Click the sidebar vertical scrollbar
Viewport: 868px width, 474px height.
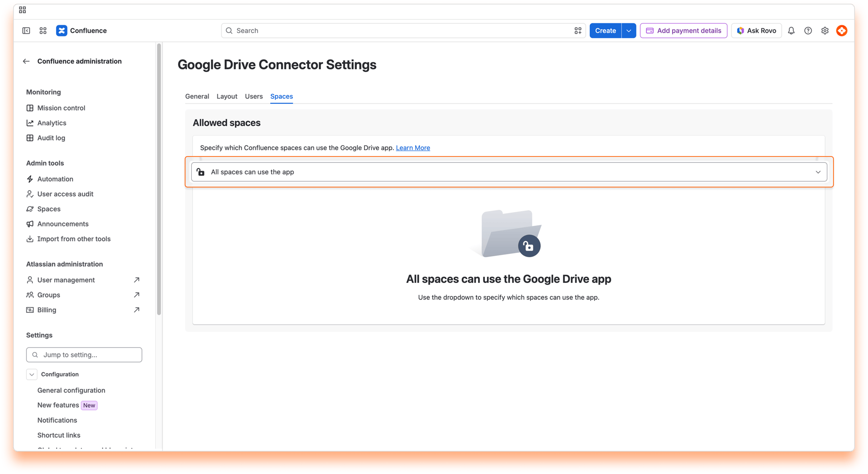click(x=159, y=180)
